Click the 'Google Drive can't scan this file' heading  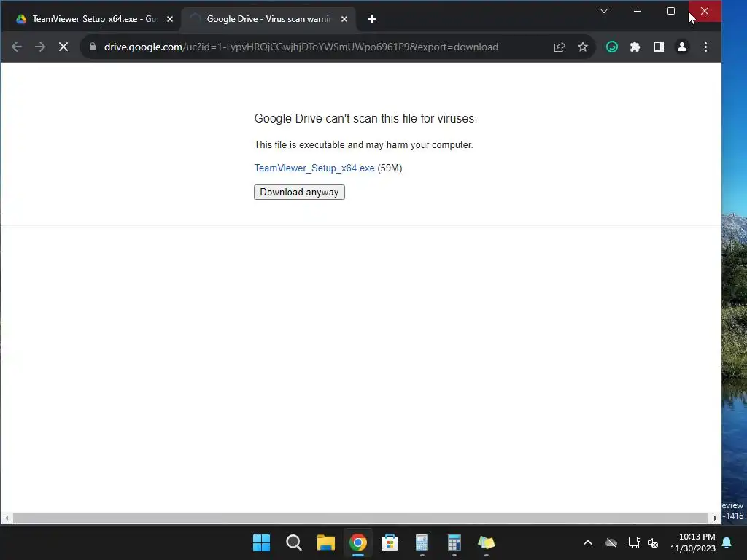pos(365,118)
